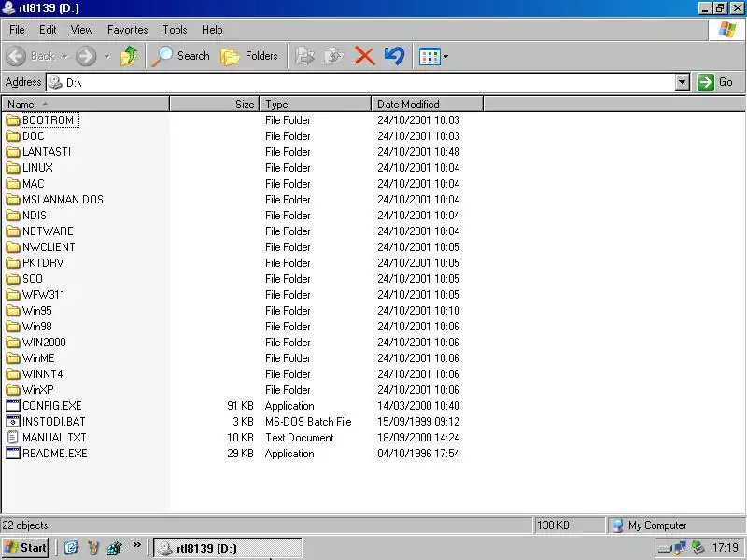
Task: Select the LINUX folder icon
Action: point(13,168)
